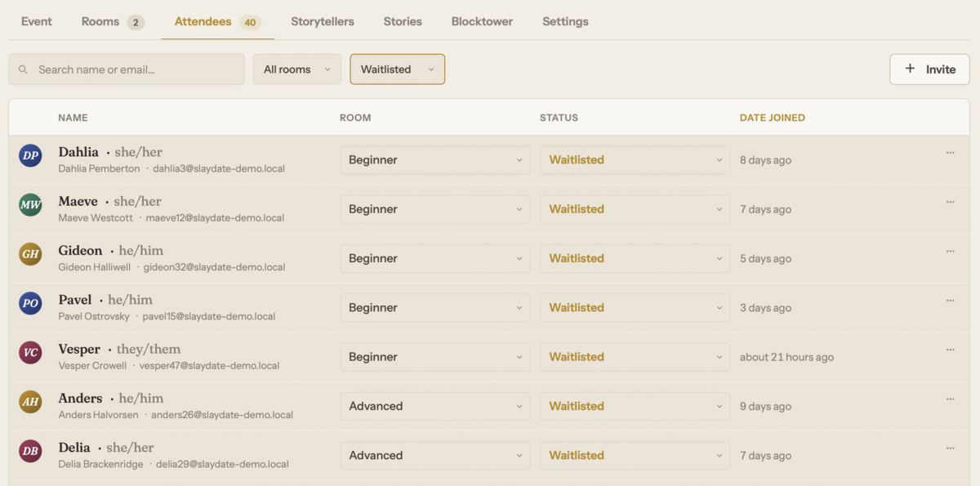This screenshot has height=486, width=980.
Task: Click the VC avatar for Vesper
Action: [x=30, y=353]
